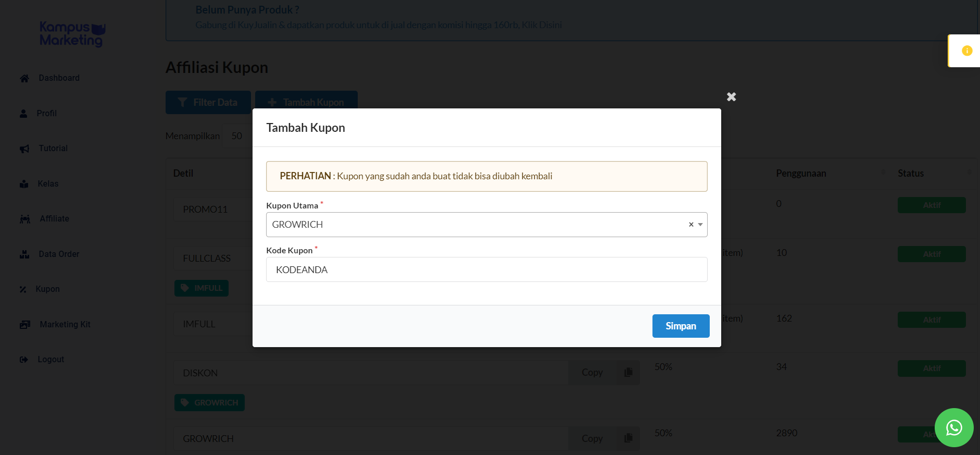Click the yellow info notification icon

point(967,51)
